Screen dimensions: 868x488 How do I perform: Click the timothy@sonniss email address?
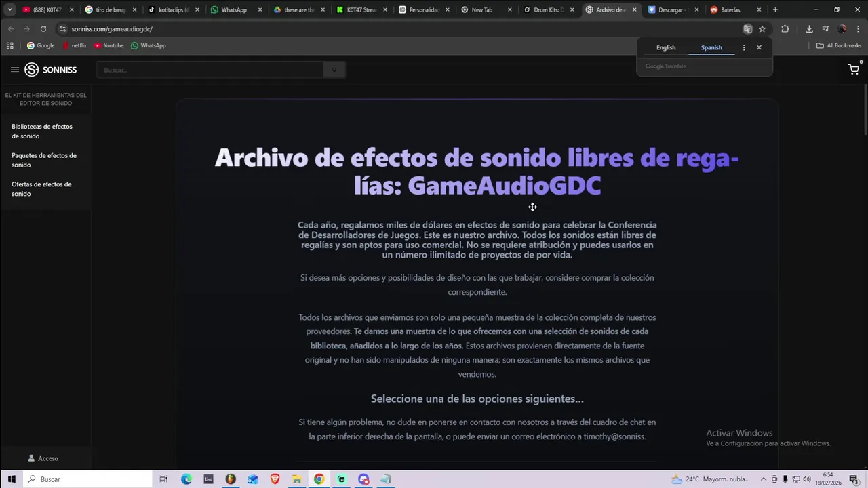point(614,436)
